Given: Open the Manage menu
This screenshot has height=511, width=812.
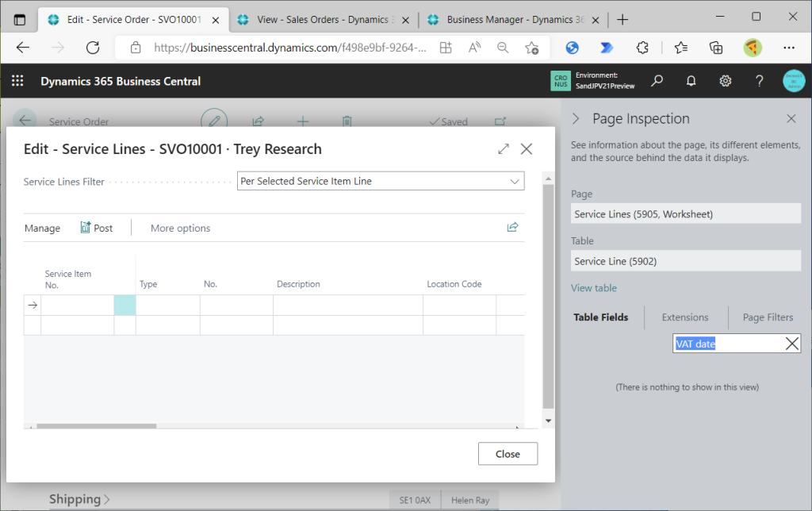Looking at the screenshot, I should coord(43,228).
